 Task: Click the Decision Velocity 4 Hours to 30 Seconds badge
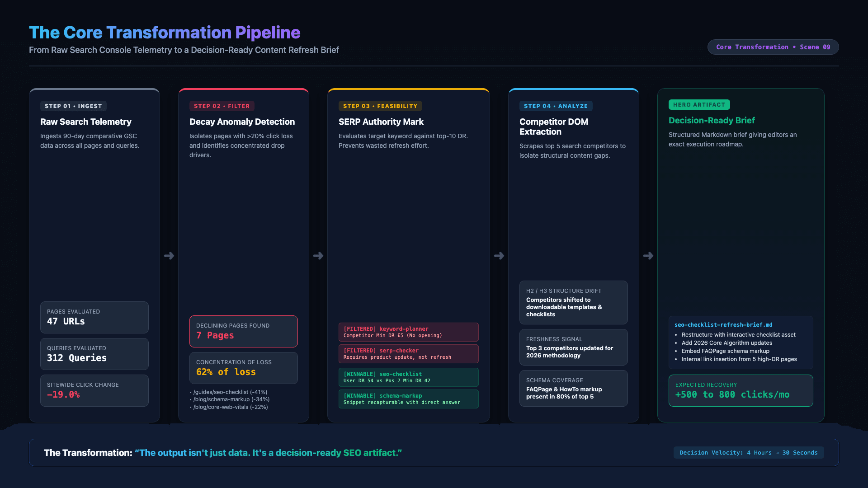(749, 453)
